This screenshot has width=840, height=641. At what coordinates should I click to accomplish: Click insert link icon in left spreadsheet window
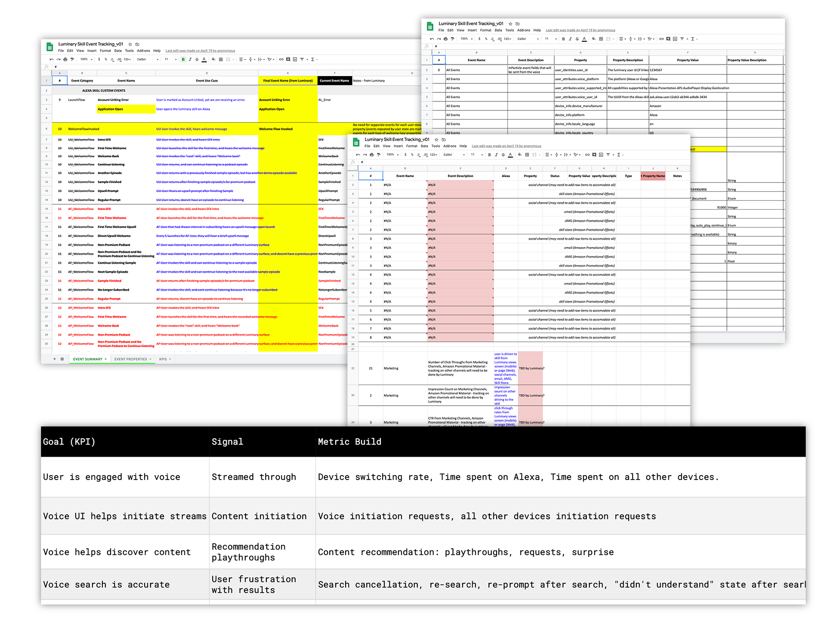(x=281, y=59)
